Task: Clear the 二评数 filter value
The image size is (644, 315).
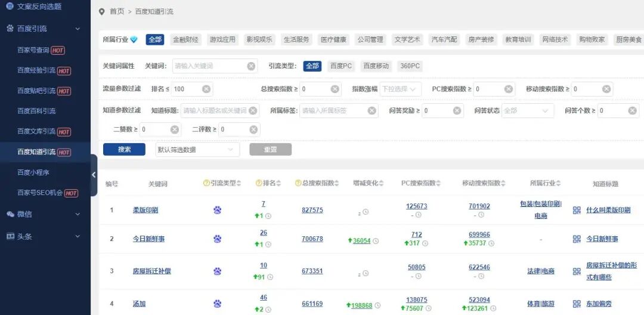Action: pos(253,129)
